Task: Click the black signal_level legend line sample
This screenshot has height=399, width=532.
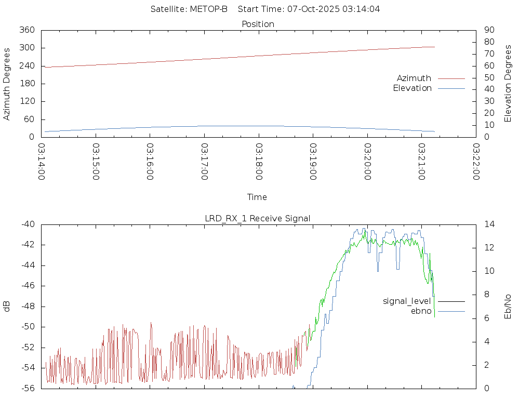Action: 451,301
